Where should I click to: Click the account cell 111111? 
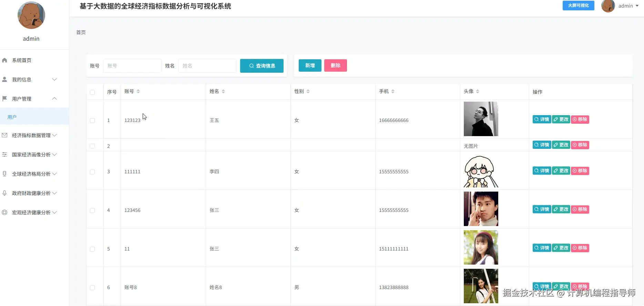tap(132, 172)
